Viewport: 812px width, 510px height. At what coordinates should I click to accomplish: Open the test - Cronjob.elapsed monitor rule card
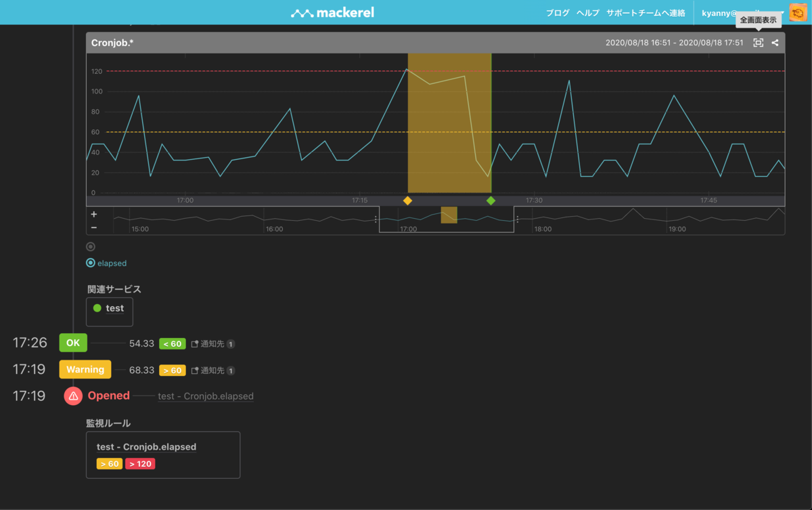(x=163, y=455)
